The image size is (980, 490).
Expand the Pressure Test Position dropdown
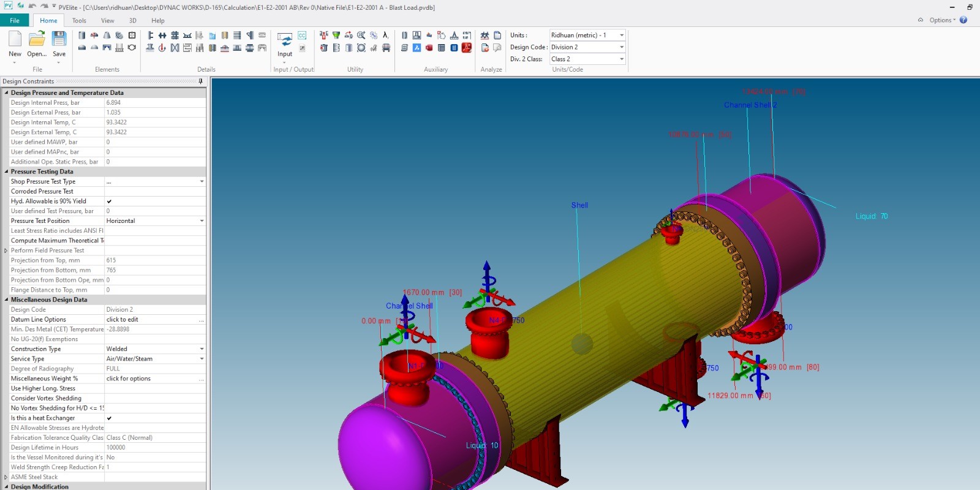[202, 221]
